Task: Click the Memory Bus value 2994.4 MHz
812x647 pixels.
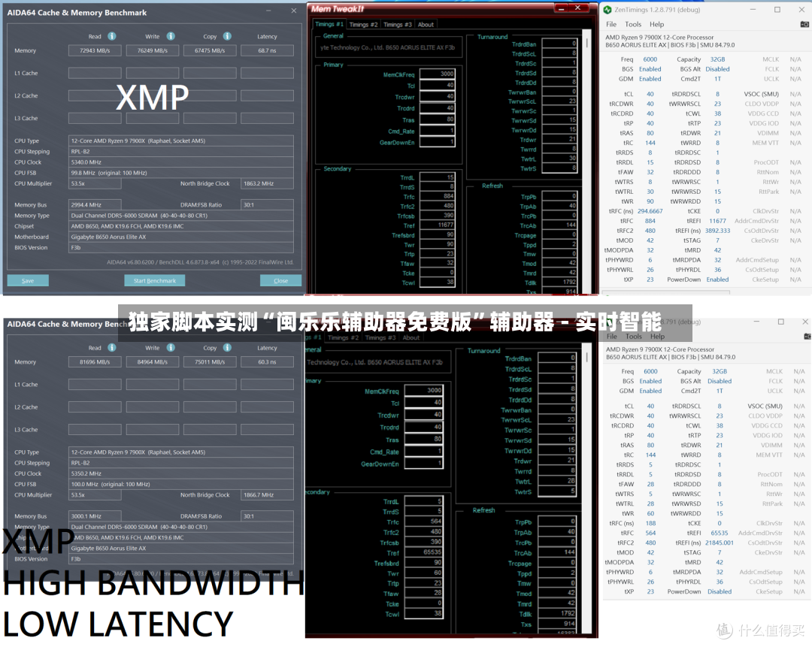Action: [x=95, y=205]
